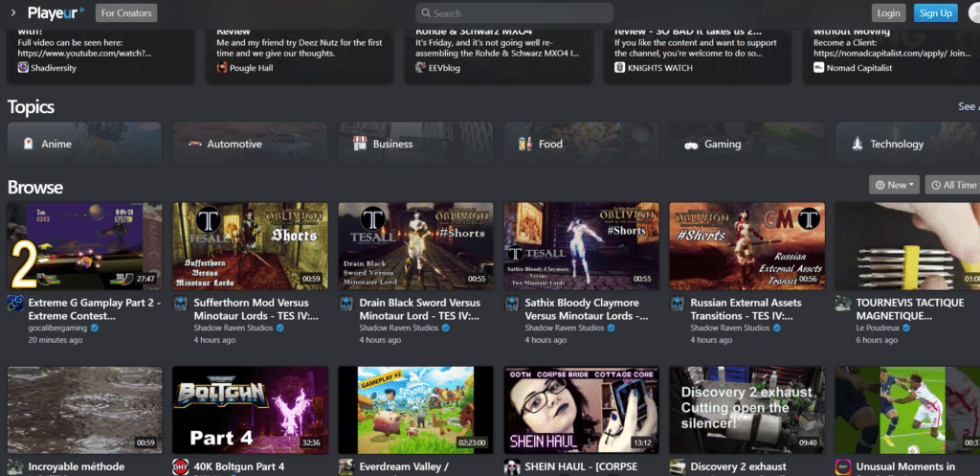Click the Business storefront icon
The width and height of the screenshot is (980, 476).
(359, 144)
